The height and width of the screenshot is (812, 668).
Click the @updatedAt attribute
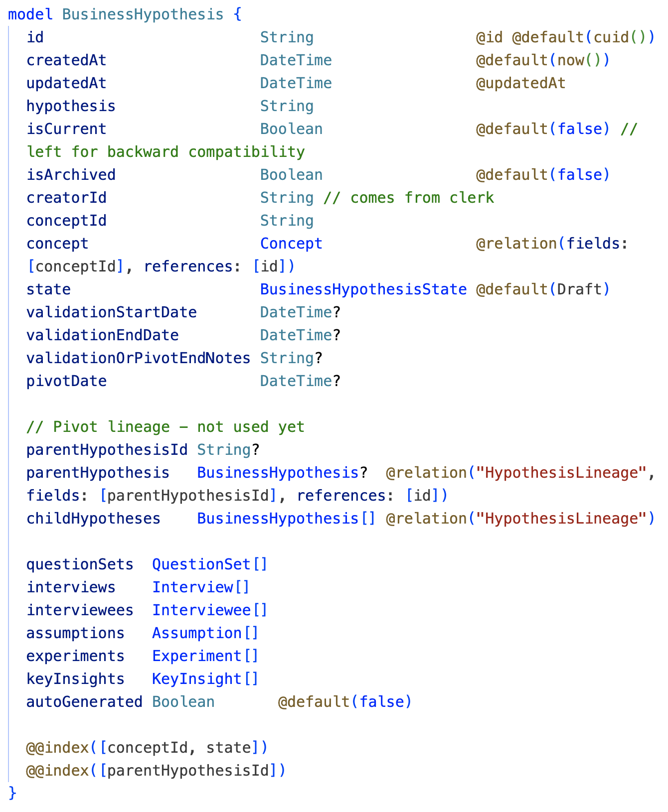pos(520,83)
